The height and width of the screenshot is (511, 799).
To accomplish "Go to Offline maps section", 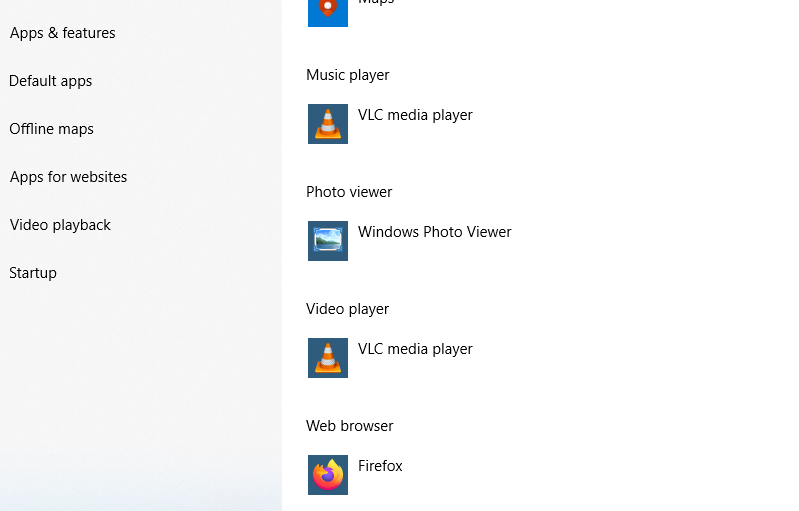I will tap(51, 129).
